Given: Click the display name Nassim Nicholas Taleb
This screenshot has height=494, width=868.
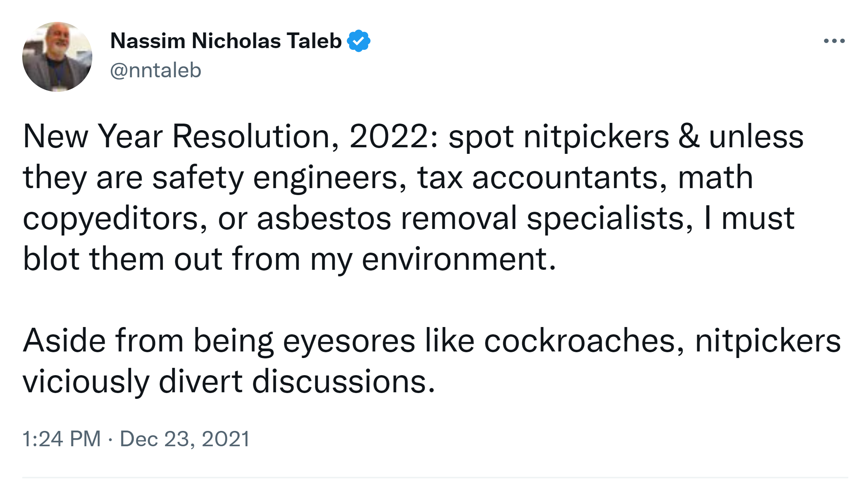Looking at the screenshot, I should click(225, 40).
